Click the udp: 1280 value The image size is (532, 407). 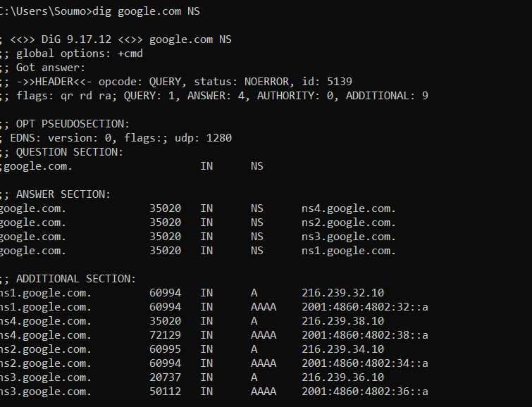click(203, 138)
